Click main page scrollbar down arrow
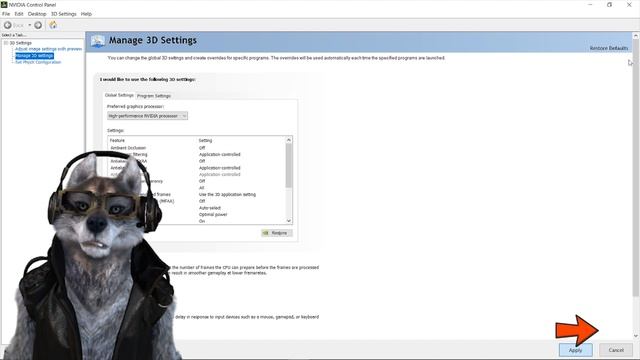This screenshot has height=360, width=640. [636, 336]
